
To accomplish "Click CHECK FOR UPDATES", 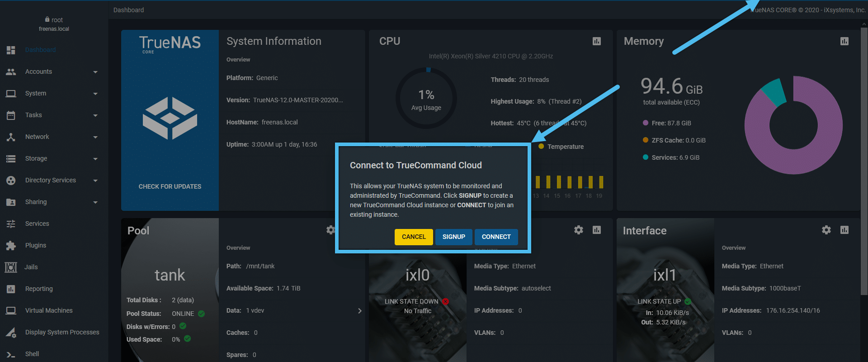I will click(170, 186).
